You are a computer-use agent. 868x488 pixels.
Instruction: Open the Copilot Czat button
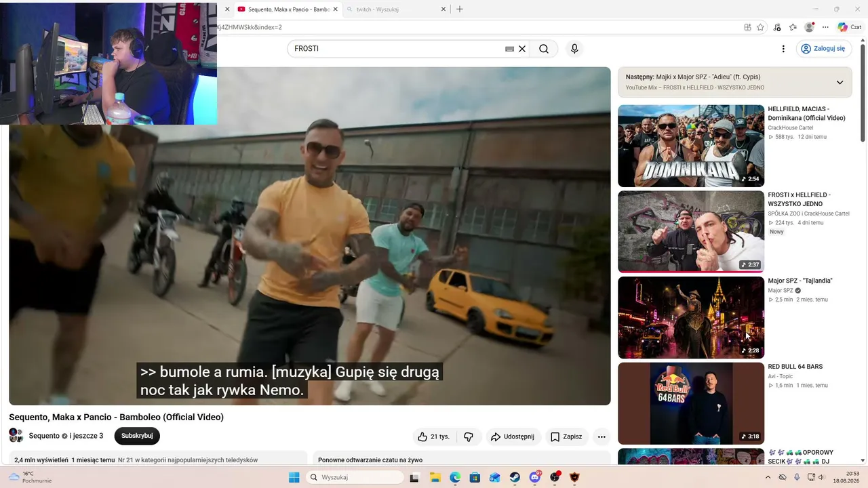pos(850,27)
